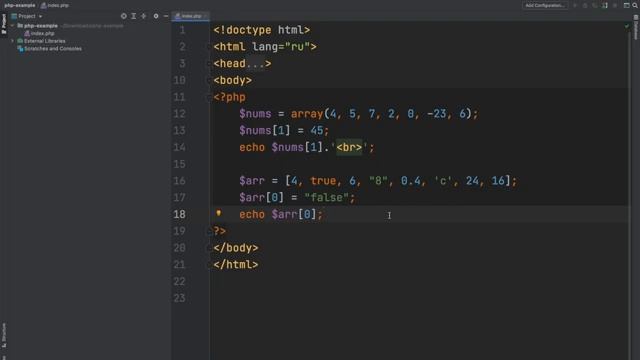Select index.php in project tree
The width and height of the screenshot is (640, 360).
[x=42, y=33]
